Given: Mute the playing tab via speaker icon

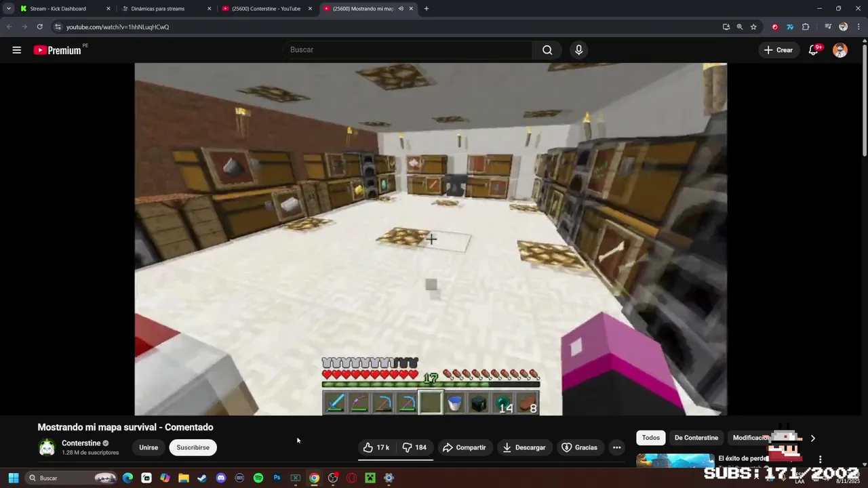Looking at the screenshot, I should coord(401,9).
